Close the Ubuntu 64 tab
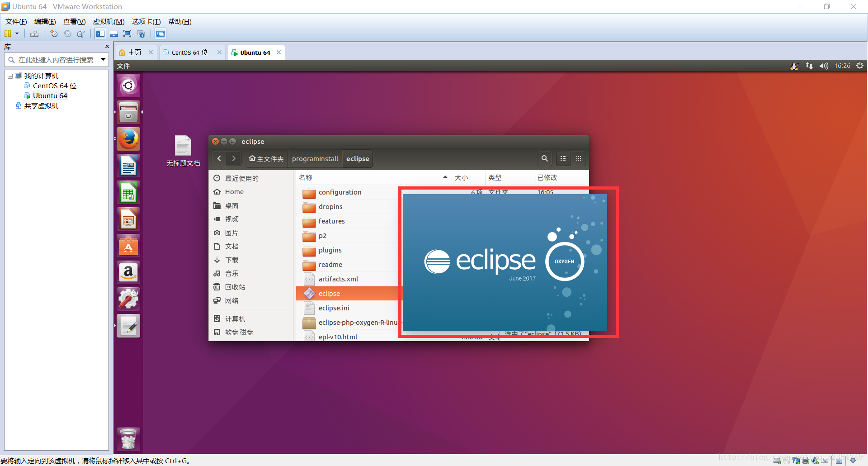 [x=279, y=52]
